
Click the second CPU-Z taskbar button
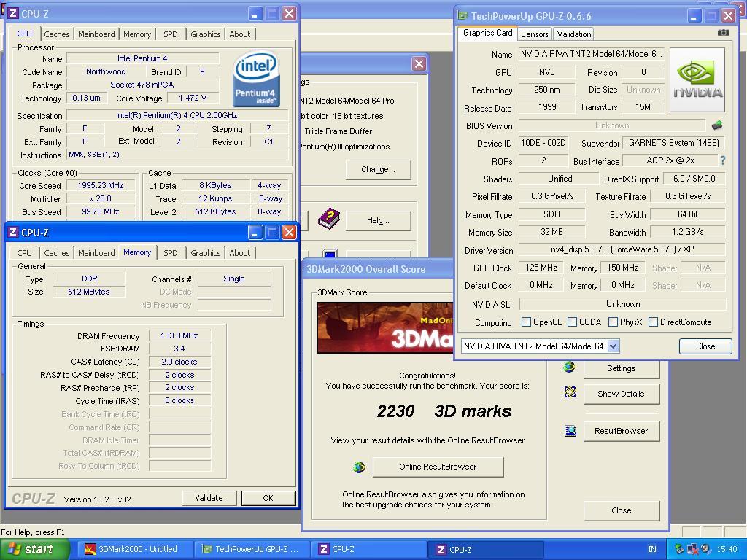[x=486, y=549]
